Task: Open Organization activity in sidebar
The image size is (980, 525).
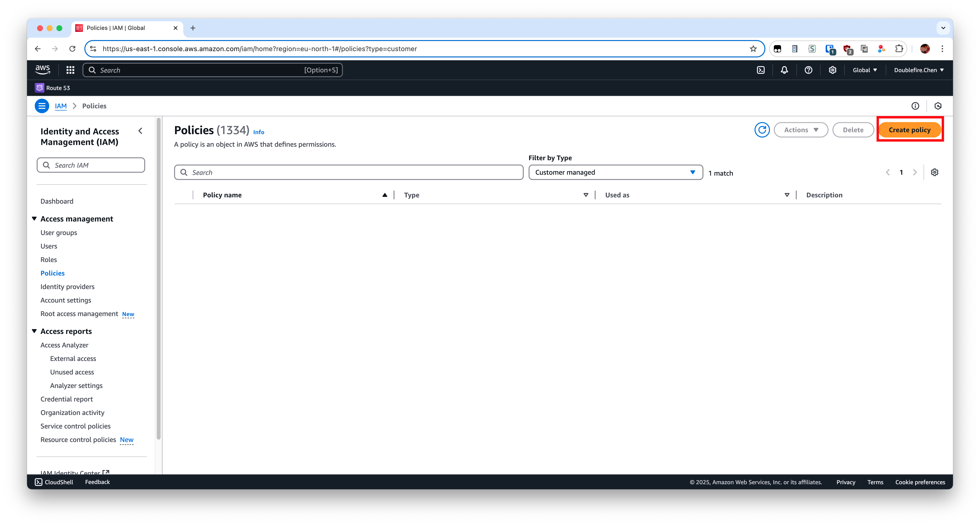Action: 72,413
